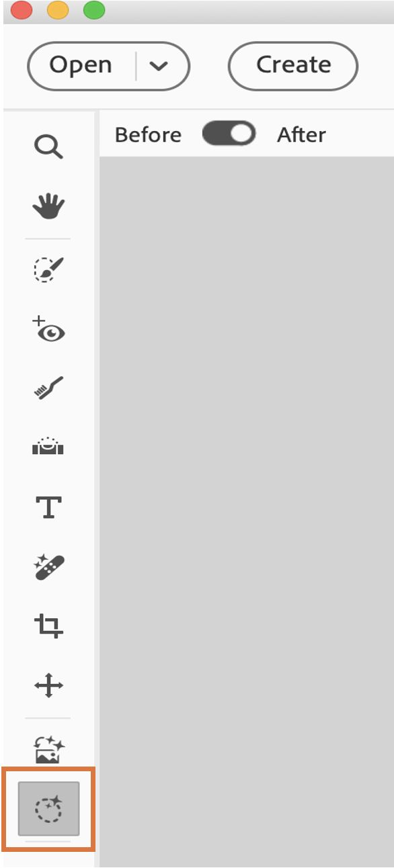Select the Straighten tool
The height and width of the screenshot is (868, 394).
point(48,445)
